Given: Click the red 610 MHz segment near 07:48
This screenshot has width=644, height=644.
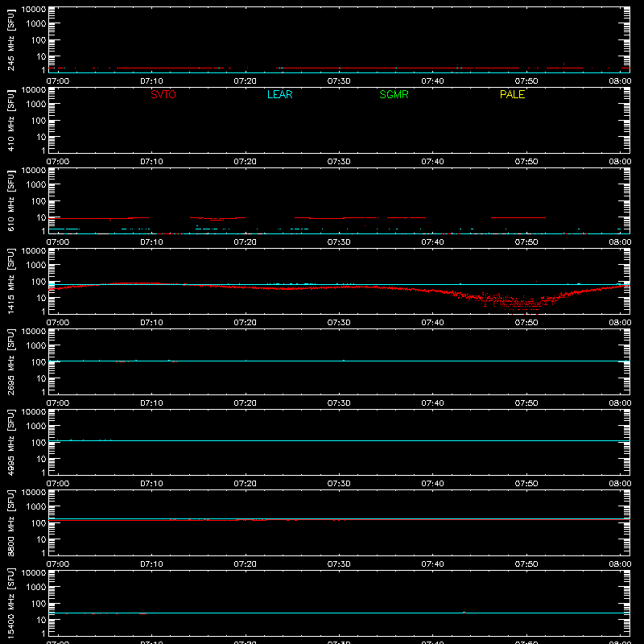Looking at the screenshot, I should tap(518, 217).
